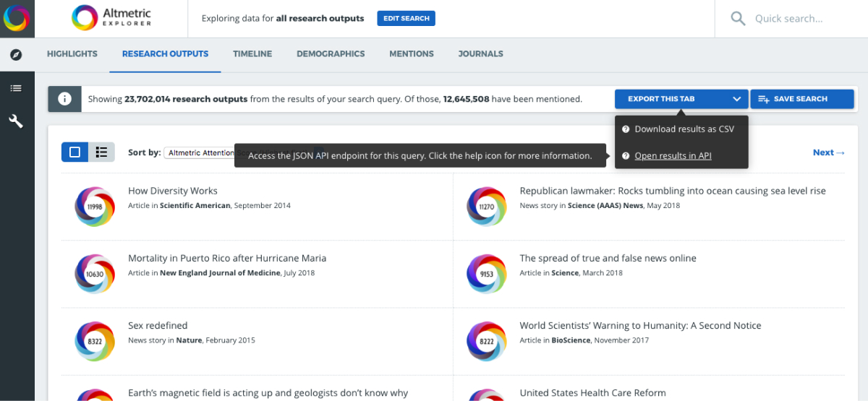
Task: Click the Edit Search button
Action: coord(406,19)
